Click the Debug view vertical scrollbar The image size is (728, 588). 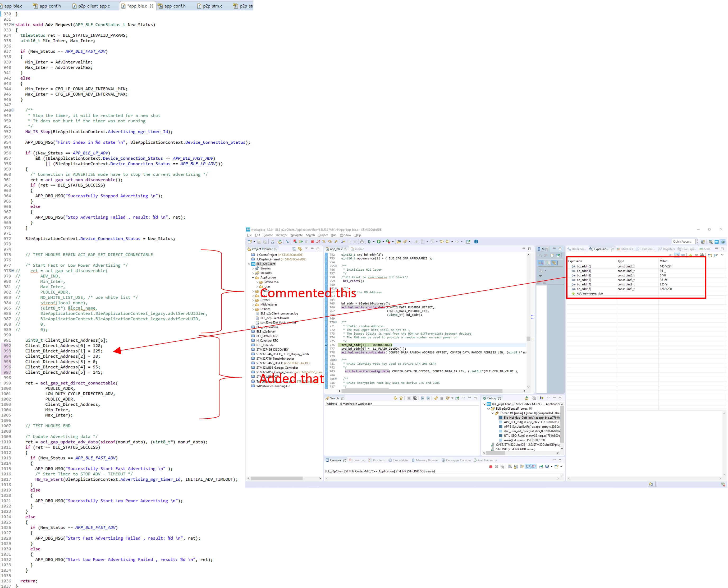click(562, 424)
